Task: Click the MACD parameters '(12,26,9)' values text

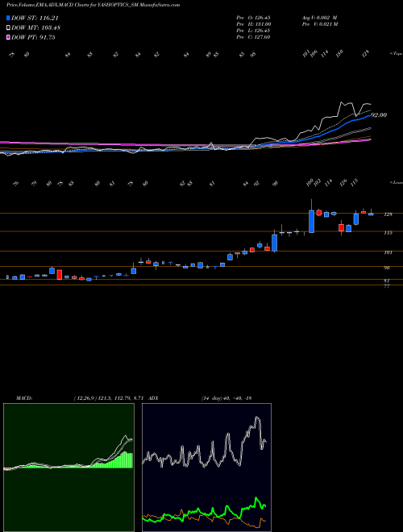Action: (110, 398)
